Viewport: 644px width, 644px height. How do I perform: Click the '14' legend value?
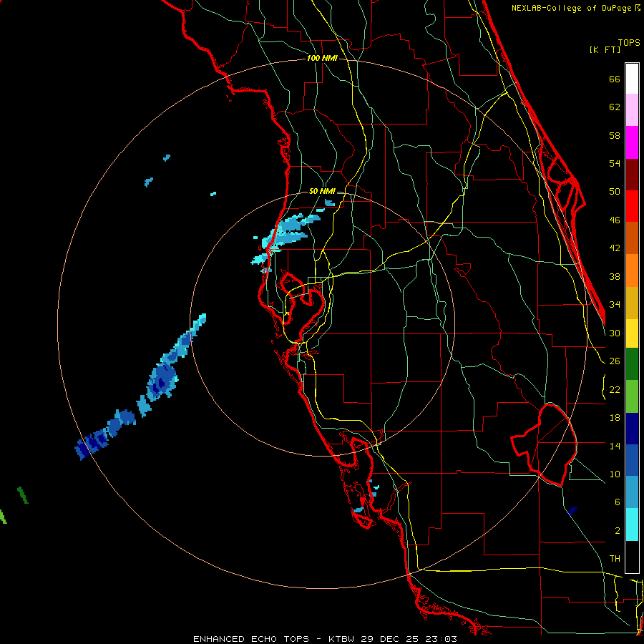(615, 446)
